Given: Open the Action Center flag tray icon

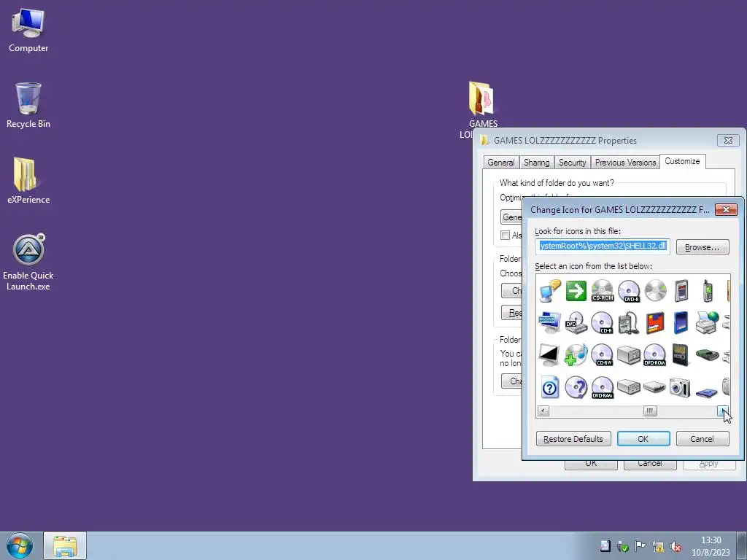Looking at the screenshot, I should (x=640, y=546).
